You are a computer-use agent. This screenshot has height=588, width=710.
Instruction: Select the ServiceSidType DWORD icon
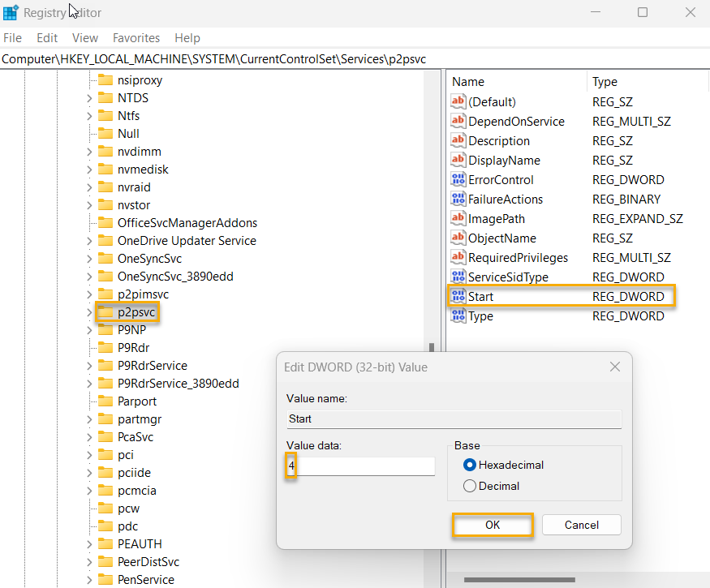coord(459,277)
